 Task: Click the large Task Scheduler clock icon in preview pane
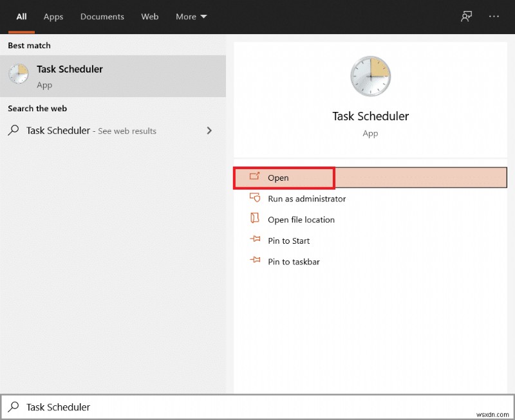click(370, 77)
